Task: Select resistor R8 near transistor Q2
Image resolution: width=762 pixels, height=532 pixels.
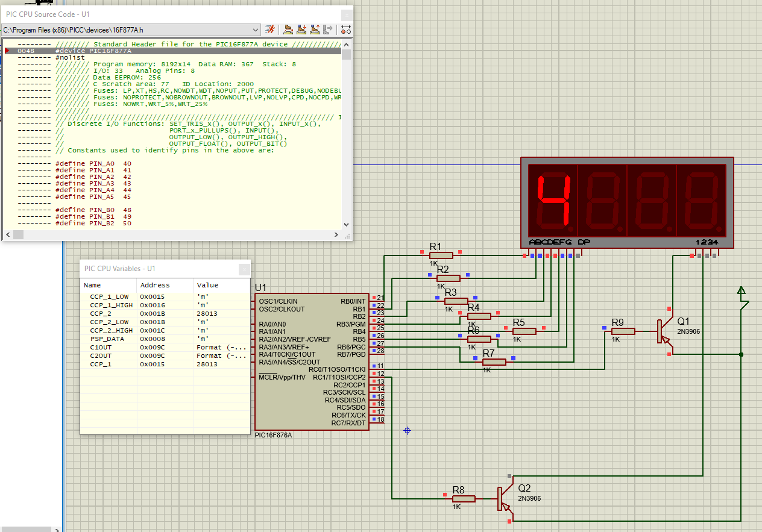Action: [x=464, y=499]
